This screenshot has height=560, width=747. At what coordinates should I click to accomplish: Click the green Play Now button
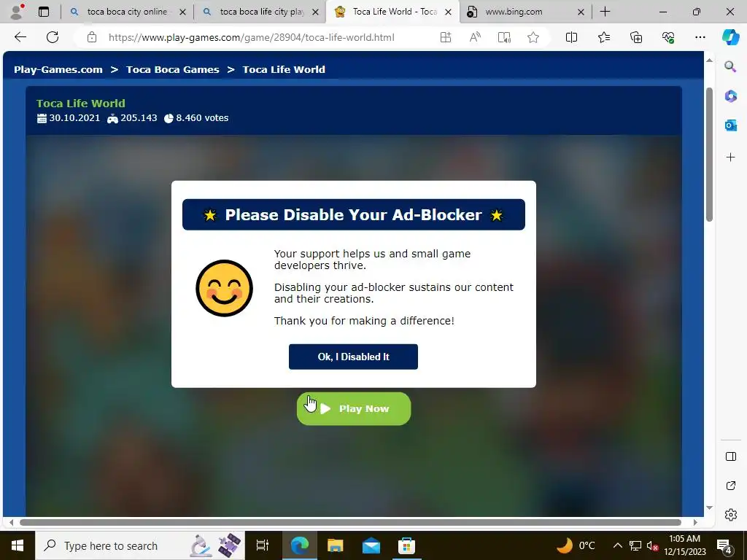[x=354, y=408]
